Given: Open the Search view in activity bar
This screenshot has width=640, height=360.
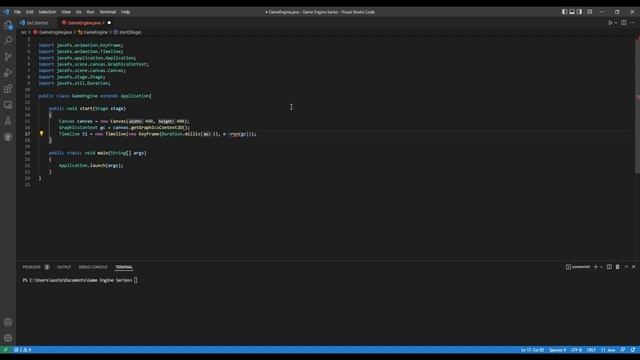Looking at the screenshot, I should click(8, 40).
